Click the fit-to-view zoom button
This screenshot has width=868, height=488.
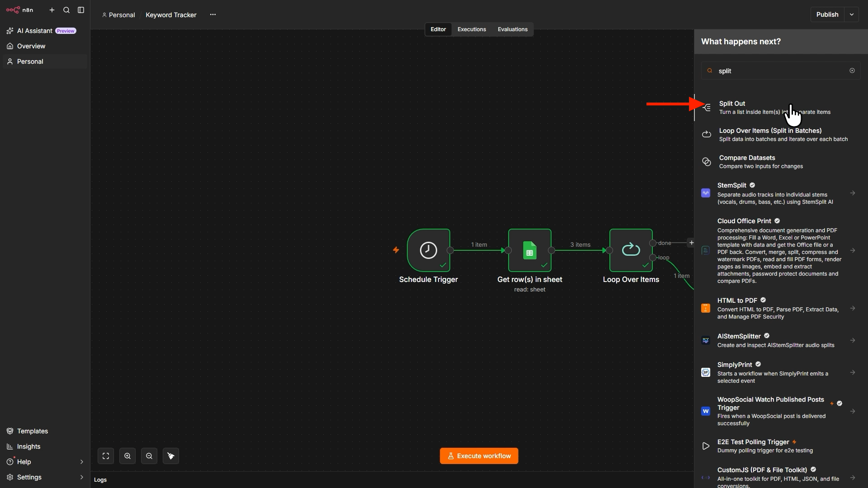pos(106,456)
